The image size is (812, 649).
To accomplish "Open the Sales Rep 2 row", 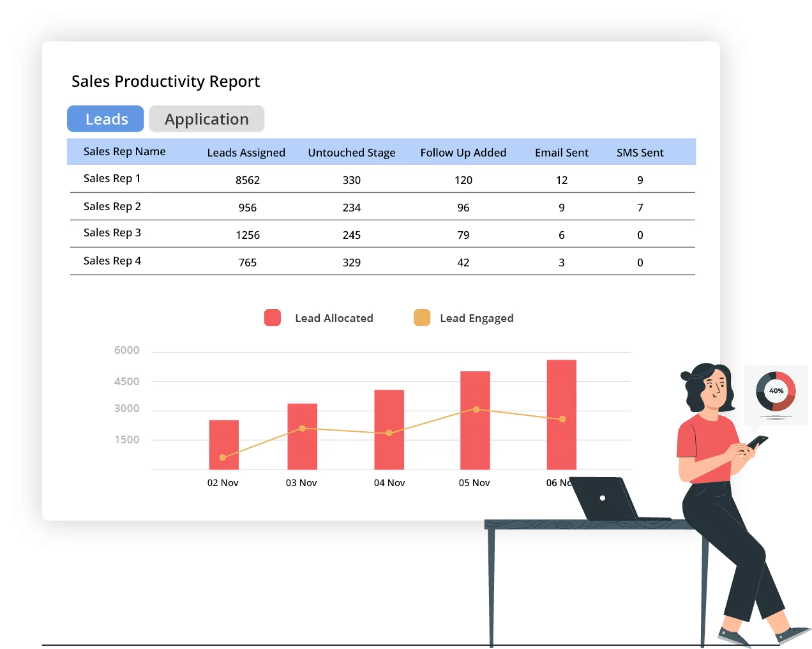I will pos(112,206).
